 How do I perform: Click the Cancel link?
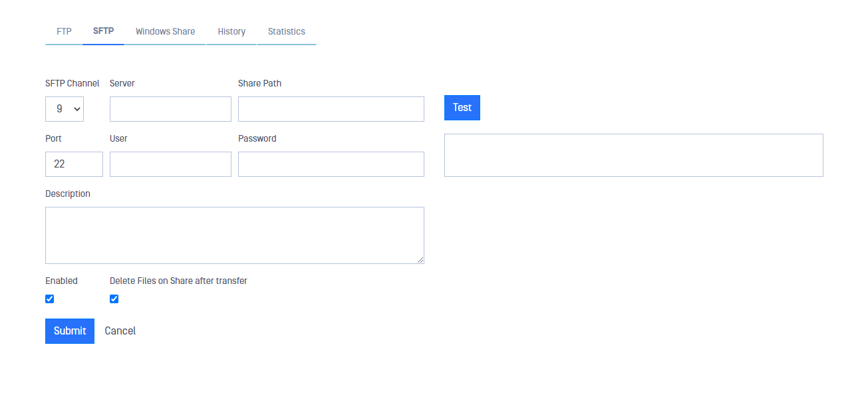(x=120, y=331)
